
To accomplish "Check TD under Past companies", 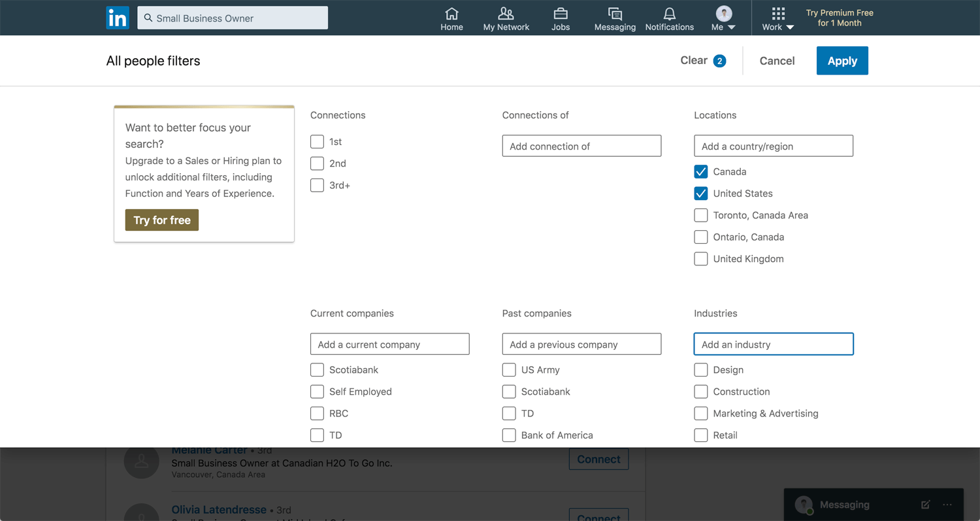I will [x=509, y=413].
